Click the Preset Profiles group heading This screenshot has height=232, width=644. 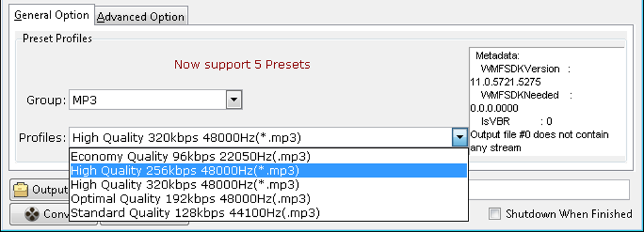[x=57, y=38]
